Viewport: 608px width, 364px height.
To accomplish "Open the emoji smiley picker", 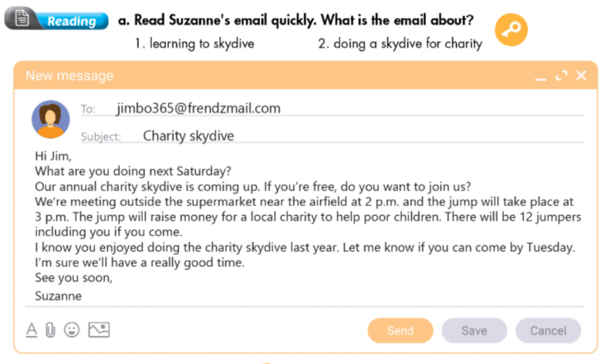I will pyautogui.click(x=72, y=330).
